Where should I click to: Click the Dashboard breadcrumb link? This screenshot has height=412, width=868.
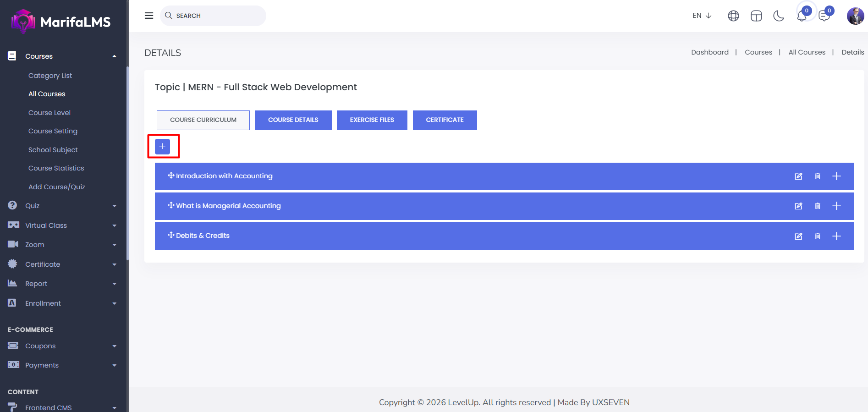click(x=709, y=52)
